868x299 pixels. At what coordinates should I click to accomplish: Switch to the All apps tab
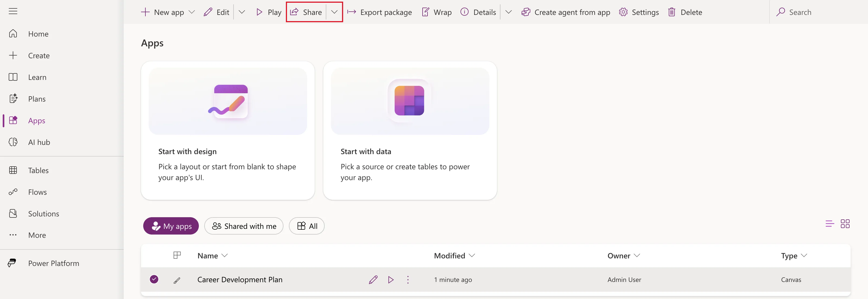(307, 226)
